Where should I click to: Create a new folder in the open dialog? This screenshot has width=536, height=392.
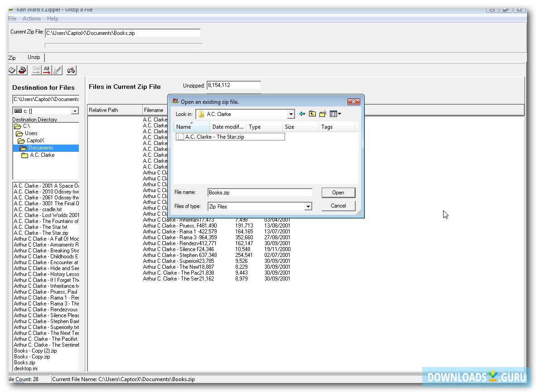tap(323, 114)
